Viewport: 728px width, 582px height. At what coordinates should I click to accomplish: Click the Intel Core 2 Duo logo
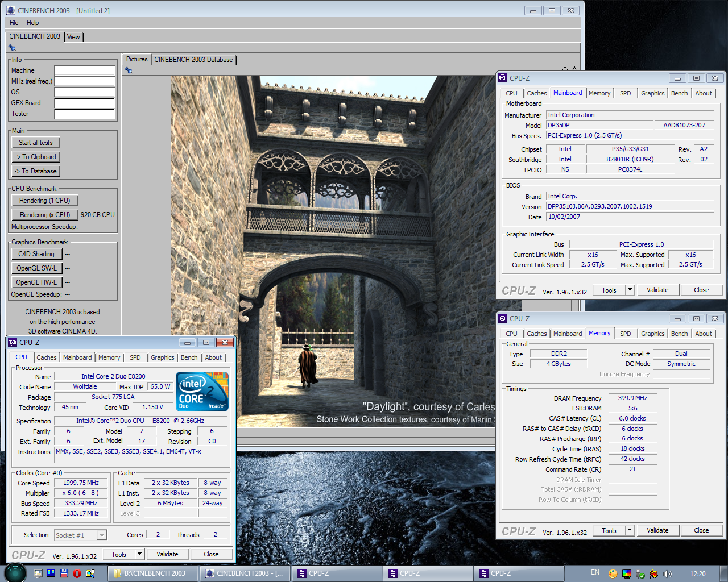[202, 391]
